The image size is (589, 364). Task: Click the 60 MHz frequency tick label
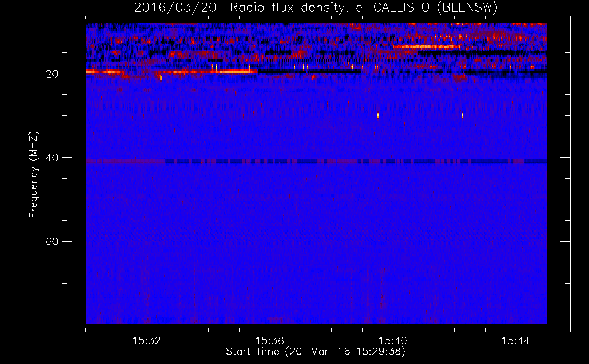point(52,241)
